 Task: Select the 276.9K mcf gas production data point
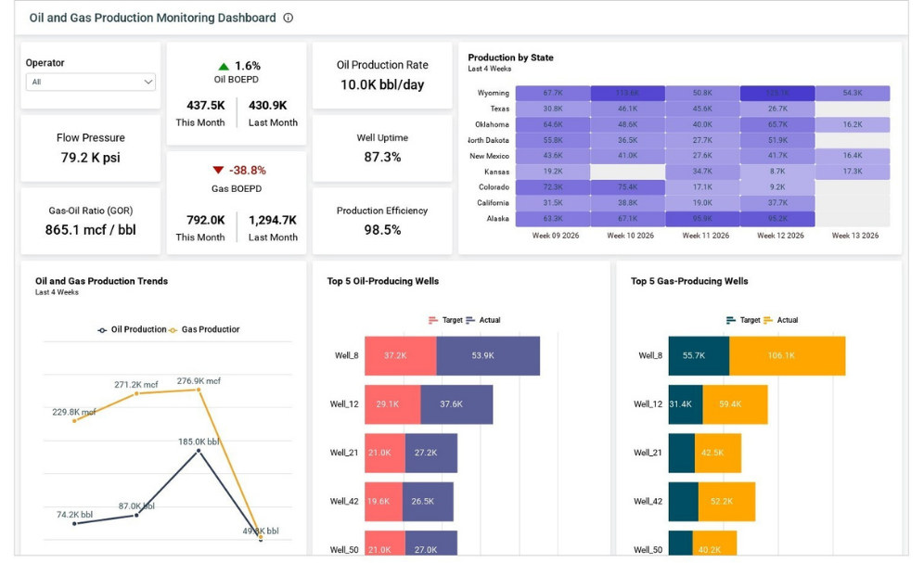coord(199,390)
